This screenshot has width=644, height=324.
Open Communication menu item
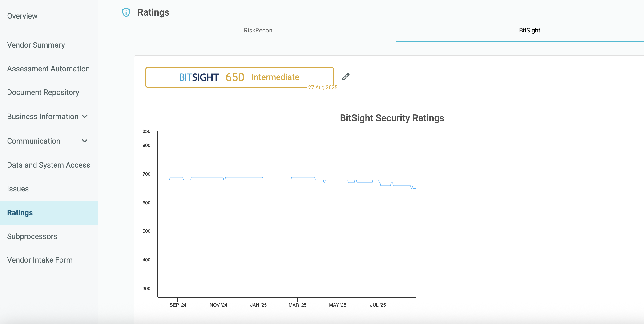(34, 141)
